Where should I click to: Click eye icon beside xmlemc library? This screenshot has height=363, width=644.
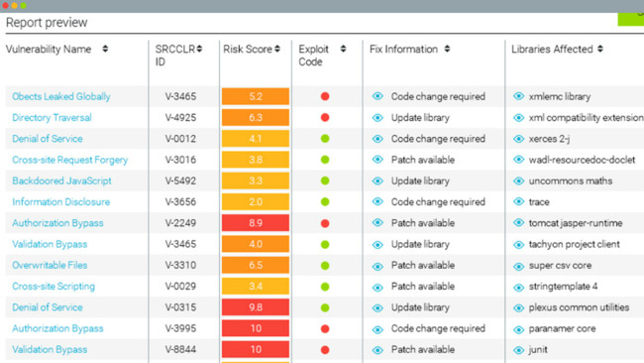coord(519,96)
